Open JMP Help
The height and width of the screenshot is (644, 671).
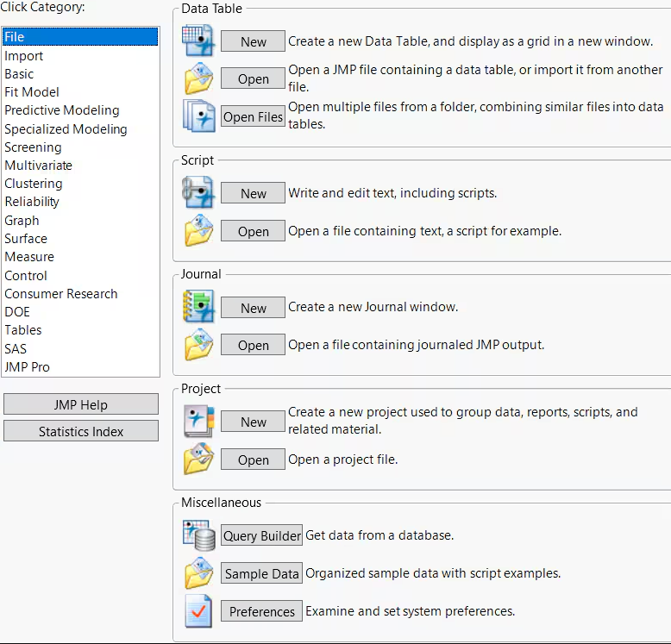81,404
